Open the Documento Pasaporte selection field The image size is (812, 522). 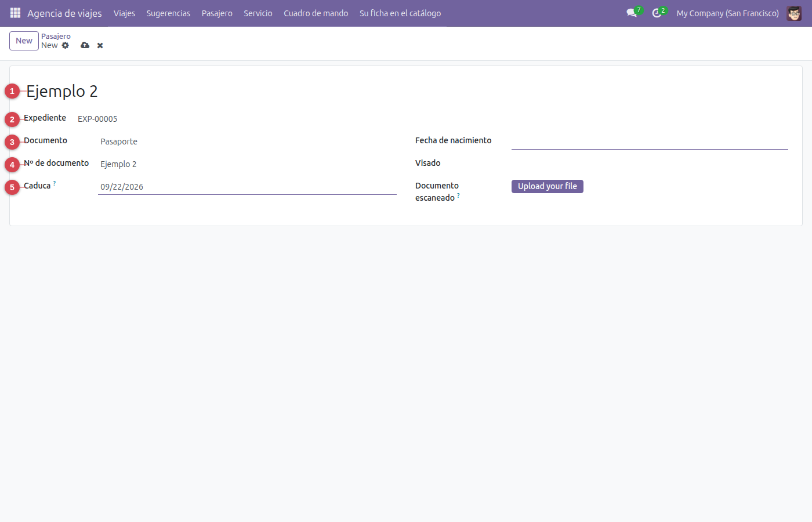tap(247, 142)
